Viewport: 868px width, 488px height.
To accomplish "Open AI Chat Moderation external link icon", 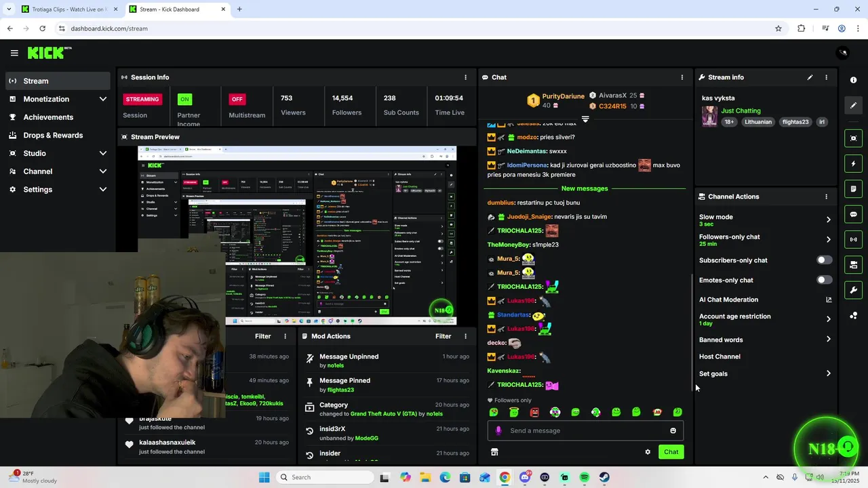I will coord(829,300).
